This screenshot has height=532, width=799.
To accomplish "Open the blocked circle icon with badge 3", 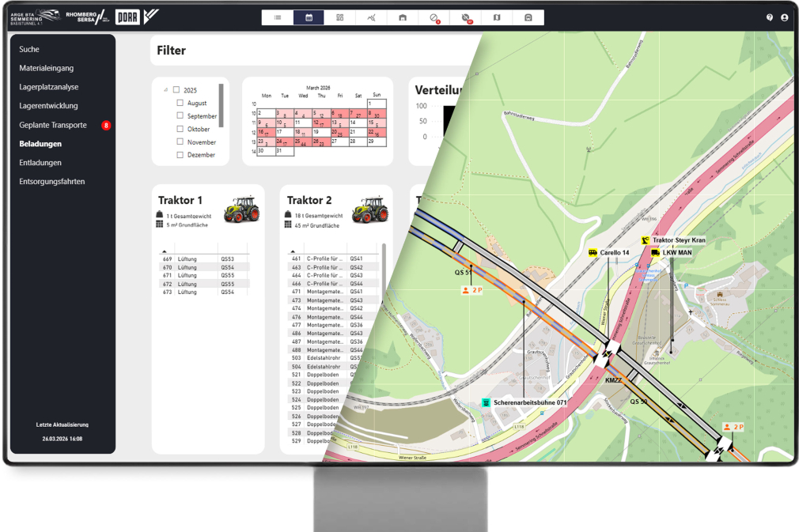I will tap(434, 18).
